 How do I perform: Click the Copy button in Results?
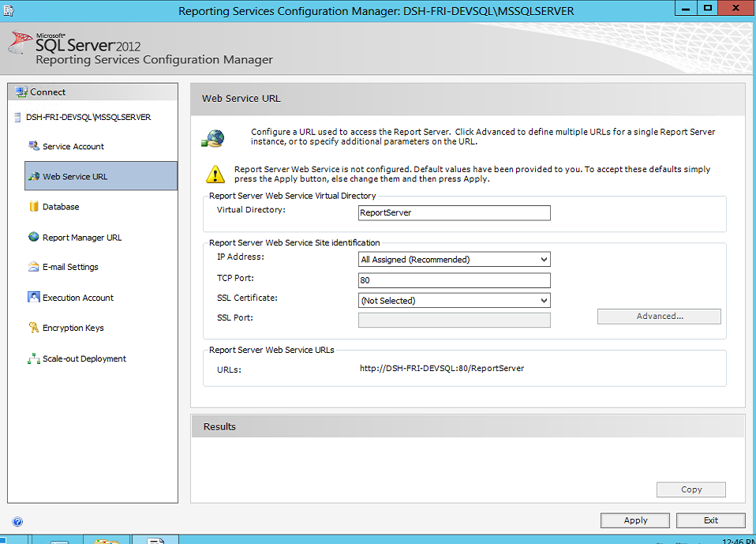click(691, 489)
